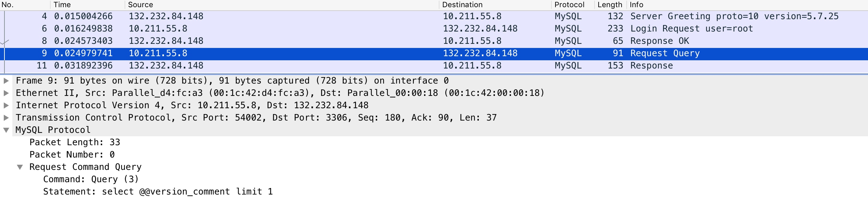The image size is (868, 200).
Task: Select packet 8 Response OK row
Action: point(434,41)
